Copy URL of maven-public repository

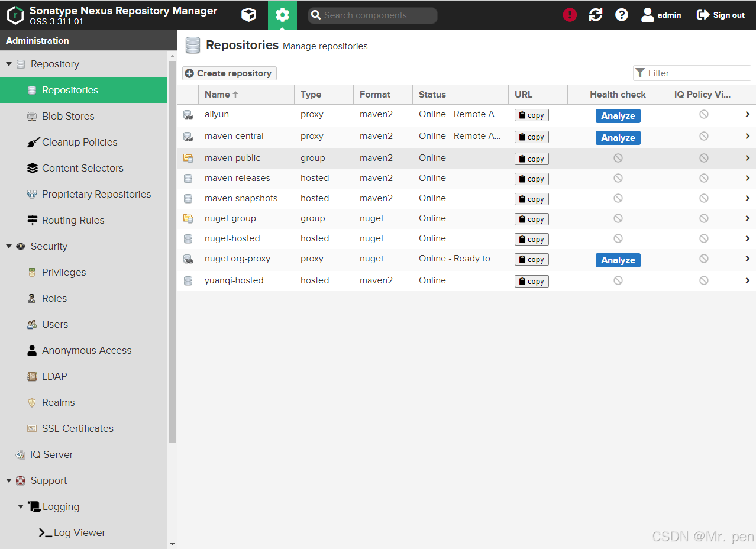point(532,159)
